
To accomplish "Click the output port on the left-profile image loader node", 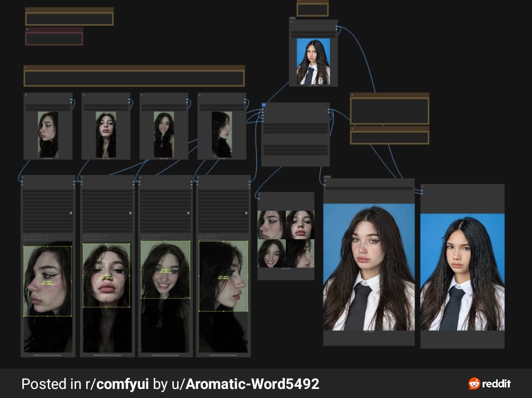I will (x=72, y=101).
